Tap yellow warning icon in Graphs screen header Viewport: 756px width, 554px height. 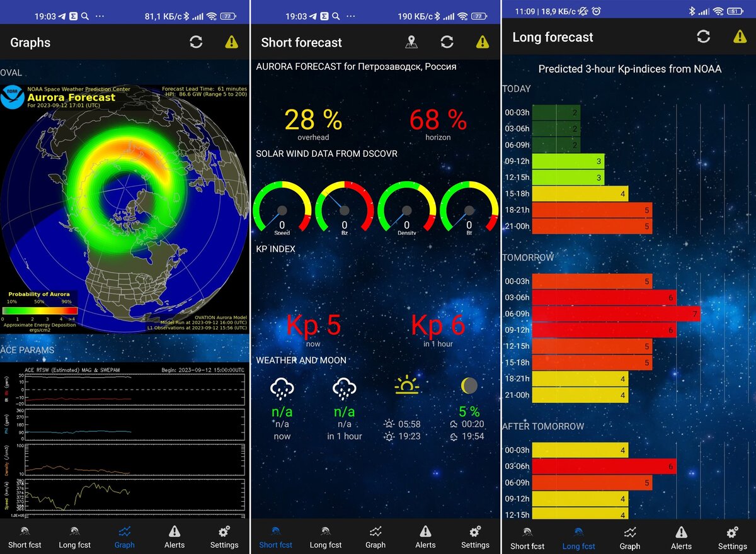coord(232,42)
